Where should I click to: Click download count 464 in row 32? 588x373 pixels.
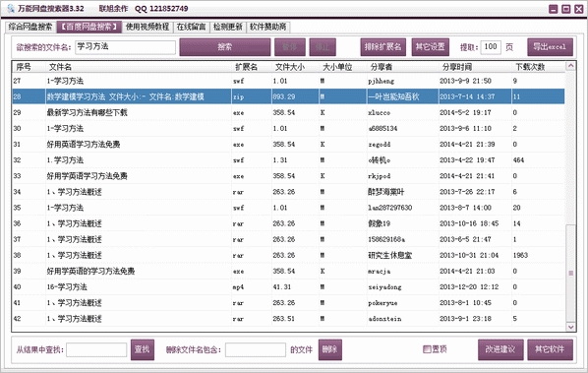pyautogui.click(x=518, y=159)
